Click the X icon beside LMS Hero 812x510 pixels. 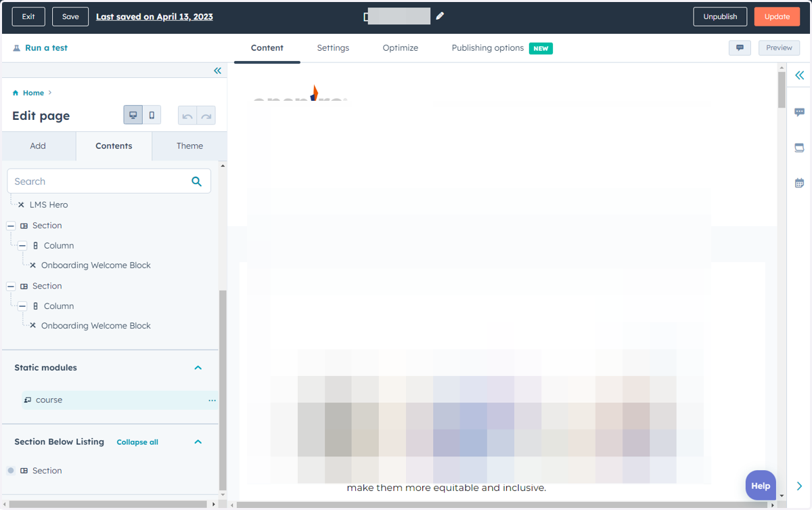pyautogui.click(x=21, y=205)
